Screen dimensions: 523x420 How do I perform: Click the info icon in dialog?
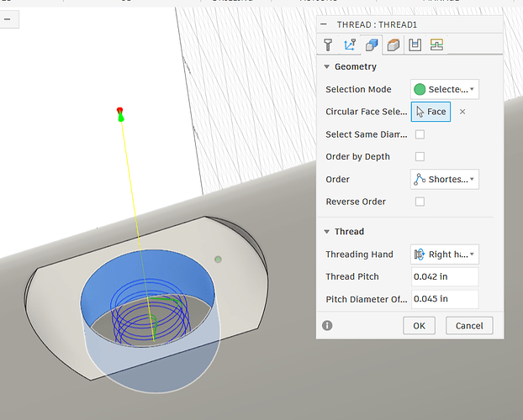(x=327, y=325)
